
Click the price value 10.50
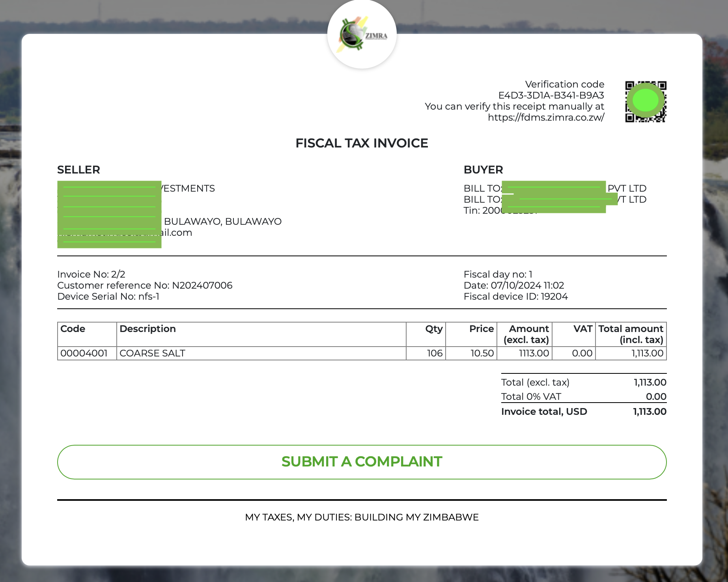point(482,353)
